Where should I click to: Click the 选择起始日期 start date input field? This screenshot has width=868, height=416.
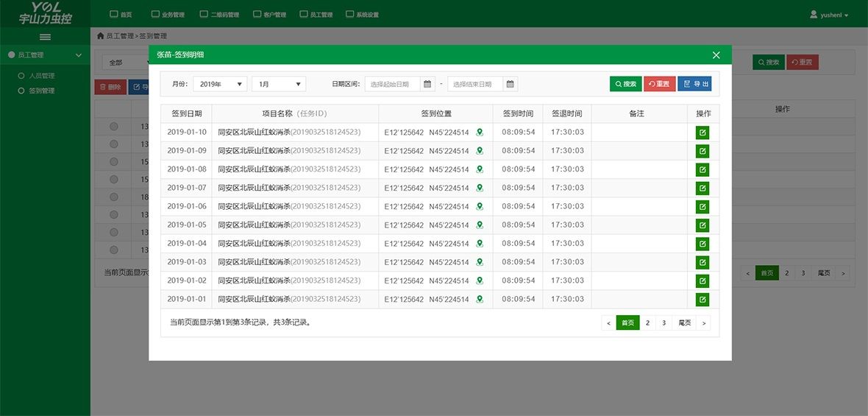[x=392, y=84]
